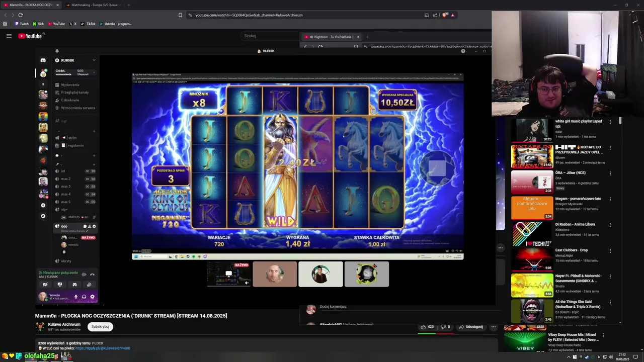Expand the KURNIK server dropdown in Discord
The width and height of the screenshot is (644, 362).
pyautogui.click(x=94, y=60)
